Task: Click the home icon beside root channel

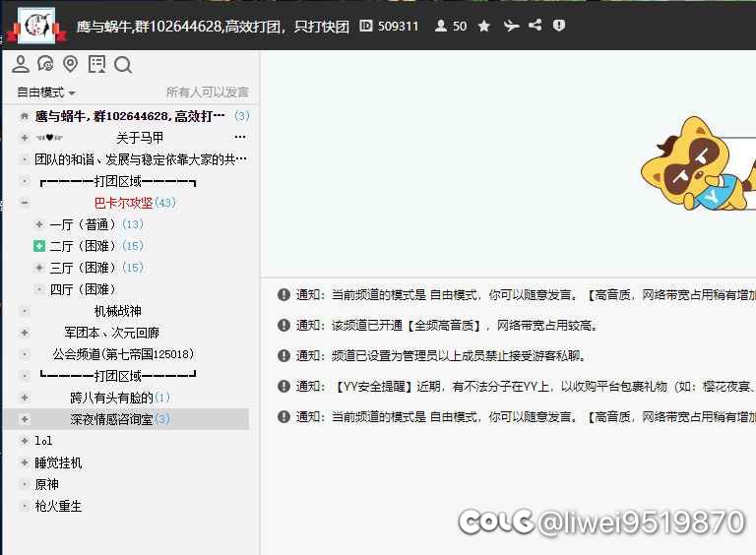Action: (x=24, y=116)
